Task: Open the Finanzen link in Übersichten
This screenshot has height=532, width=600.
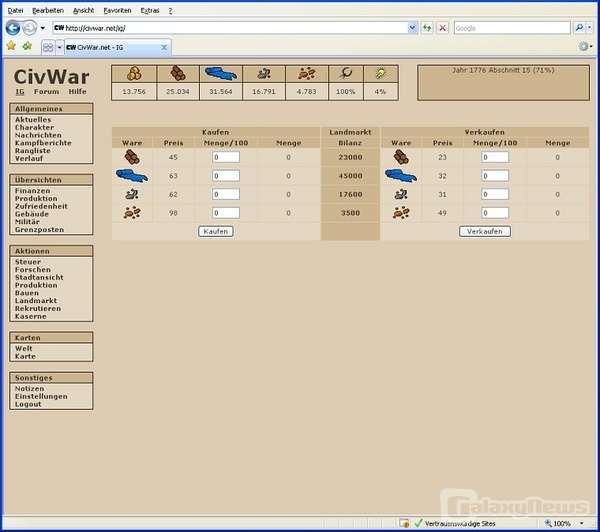Action: click(32, 190)
